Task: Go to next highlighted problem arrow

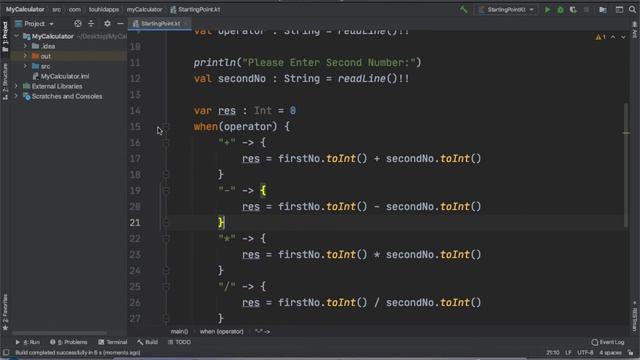Action: (623, 37)
